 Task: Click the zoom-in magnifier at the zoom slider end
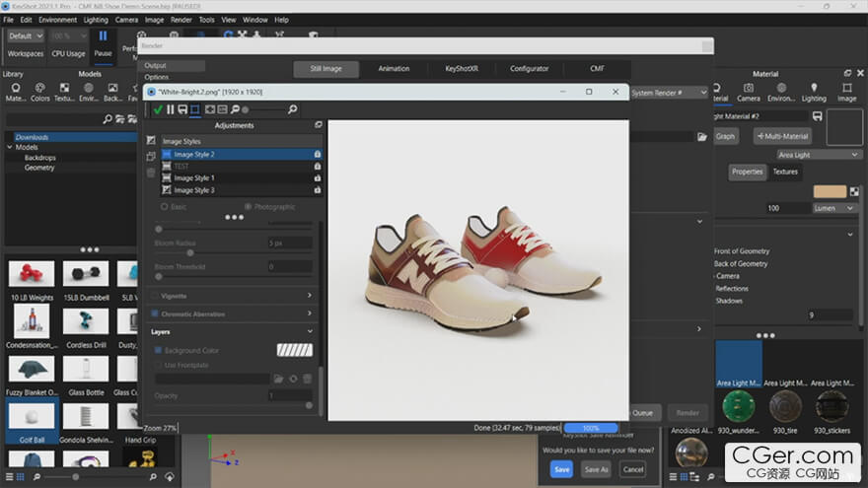(x=292, y=109)
